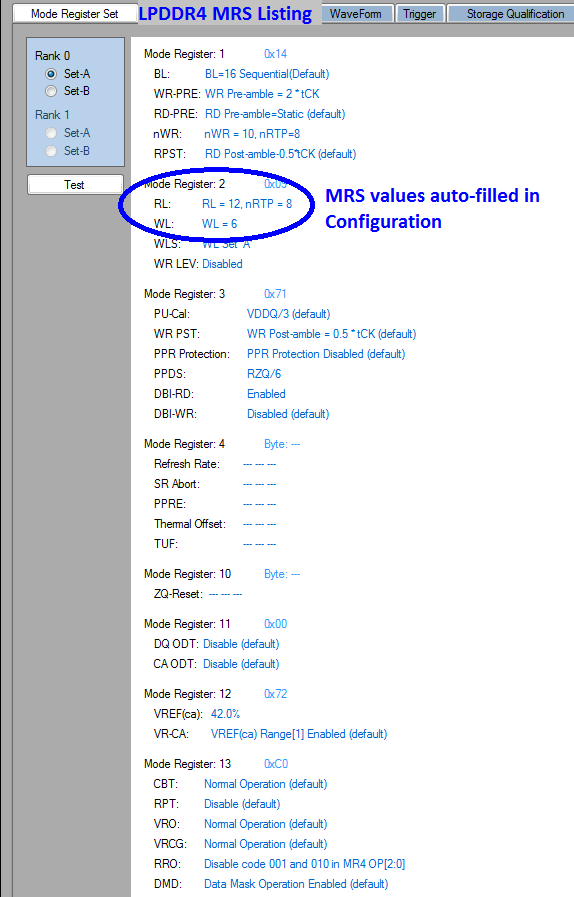Select Rank 0 Set-A radio button
Image resolution: width=574 pixels, height=897 pixels.
pyautogui.click(x=51, y=74)
